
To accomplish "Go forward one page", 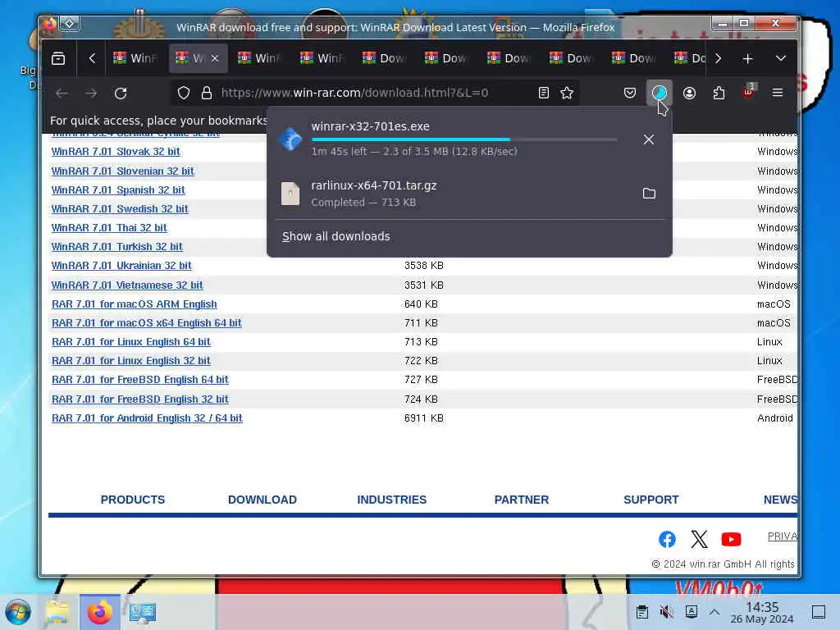I will 91,94.
